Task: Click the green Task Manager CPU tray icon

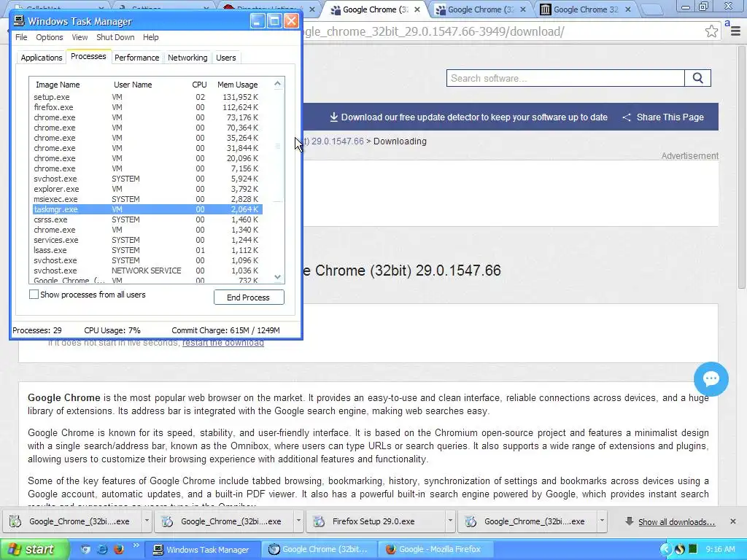Action: click(693, 550)
